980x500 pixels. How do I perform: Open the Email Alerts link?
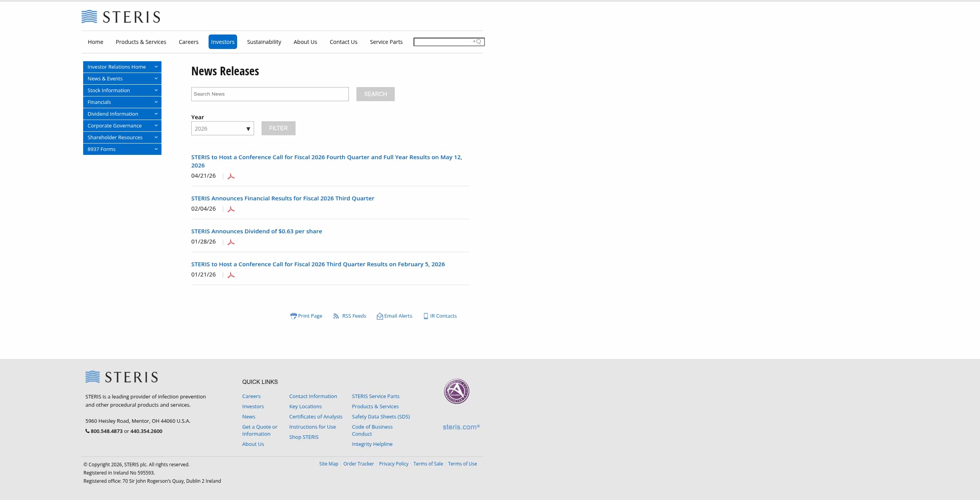click(398, 316)
